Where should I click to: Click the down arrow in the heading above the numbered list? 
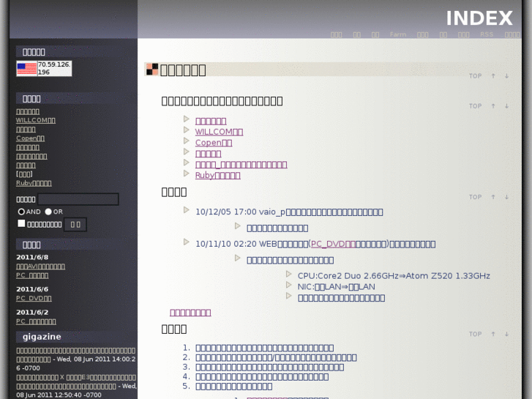506,334
